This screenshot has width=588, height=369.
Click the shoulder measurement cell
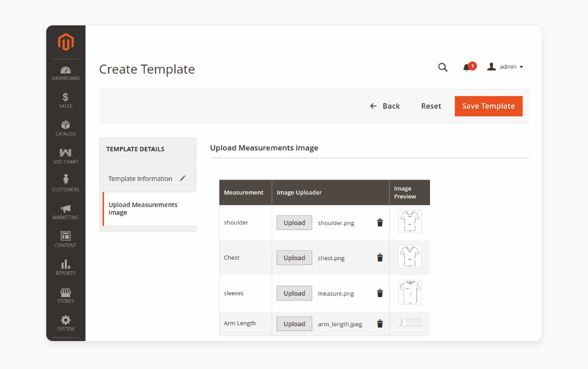246,223
